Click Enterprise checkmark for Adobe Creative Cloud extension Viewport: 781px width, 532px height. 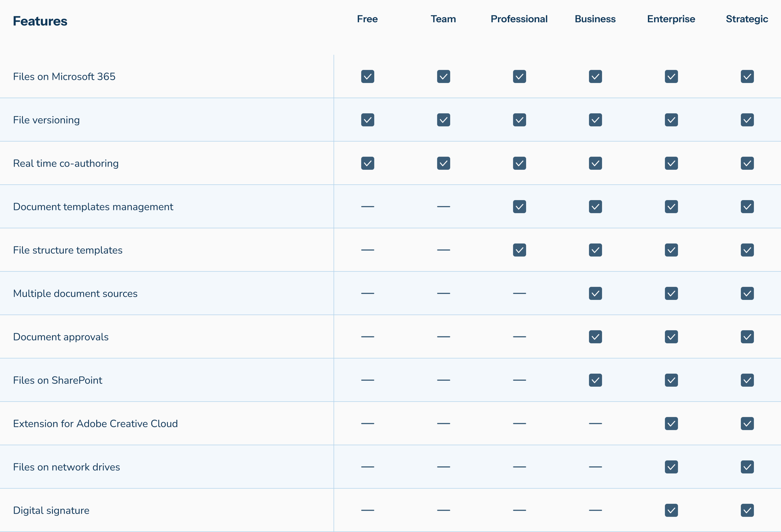click(671, 423)
